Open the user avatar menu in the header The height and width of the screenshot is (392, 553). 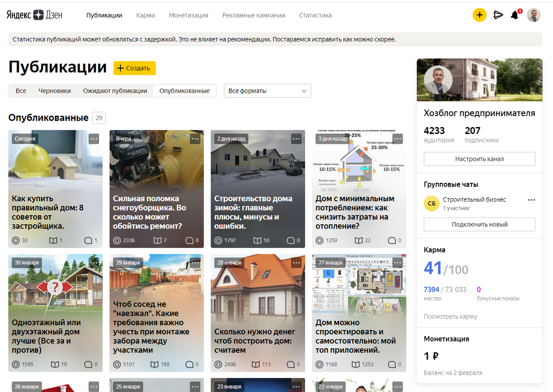click(x=534, y=15)
